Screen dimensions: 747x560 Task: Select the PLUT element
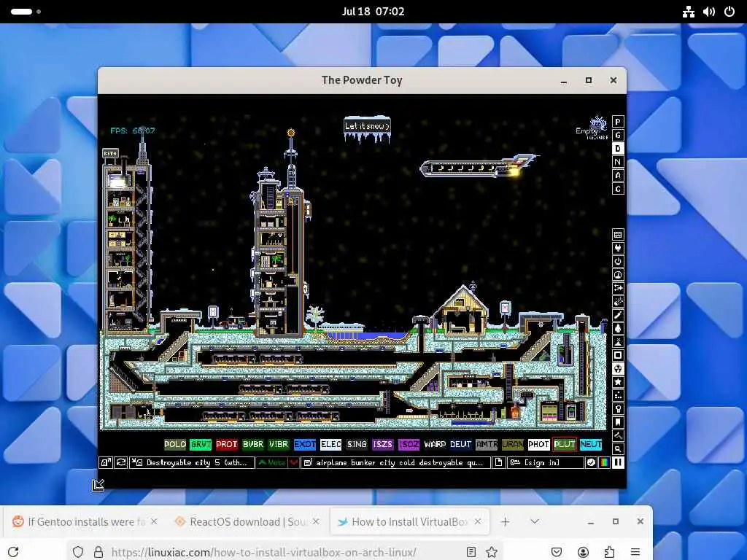pyautogui.click(x=565, y=444)
